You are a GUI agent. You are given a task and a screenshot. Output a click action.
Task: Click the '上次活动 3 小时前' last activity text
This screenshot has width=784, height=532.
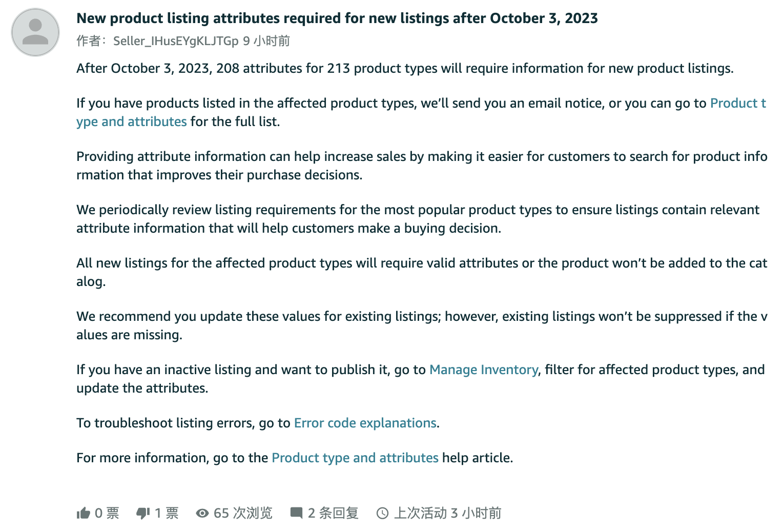pyautogui.click(x=447, y=513)
